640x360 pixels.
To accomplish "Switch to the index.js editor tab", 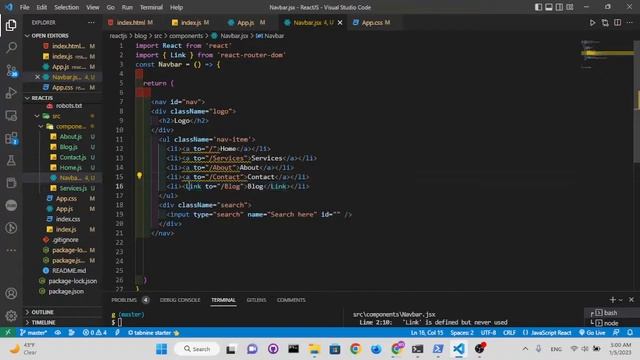I will (191, 22).
